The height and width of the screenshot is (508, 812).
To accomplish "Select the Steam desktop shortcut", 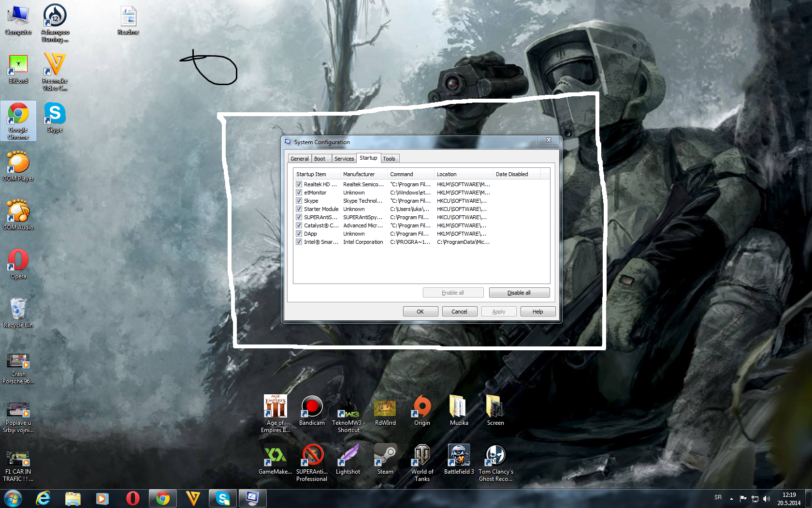I will 385,460.
